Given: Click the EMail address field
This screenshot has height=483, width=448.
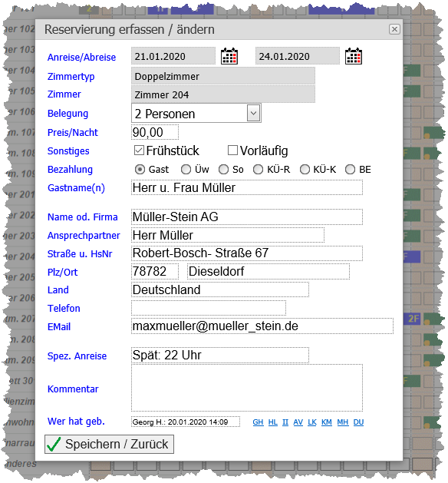Looking at the screenshot, I should 262,326.
